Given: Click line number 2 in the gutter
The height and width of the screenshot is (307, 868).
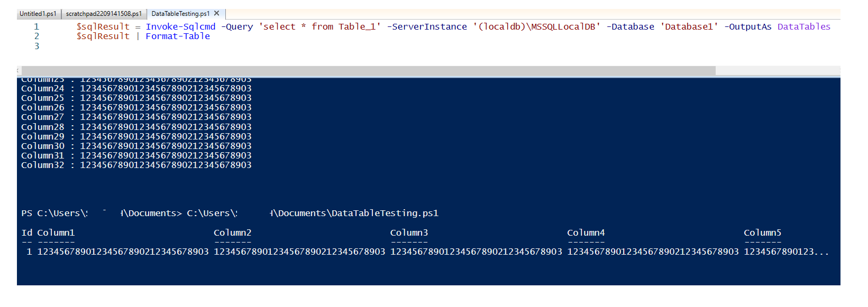Looking at the screenshot, I should click(x=36, y=36).
